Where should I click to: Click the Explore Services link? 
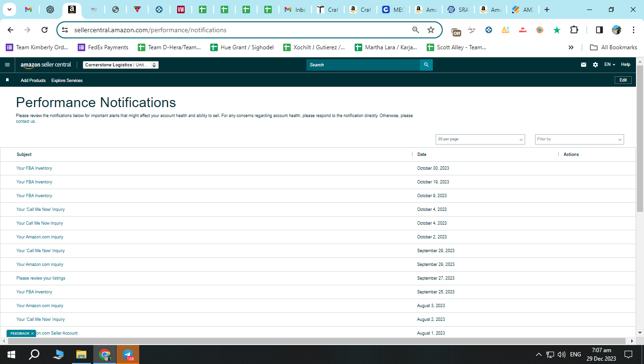pos(67,81)
